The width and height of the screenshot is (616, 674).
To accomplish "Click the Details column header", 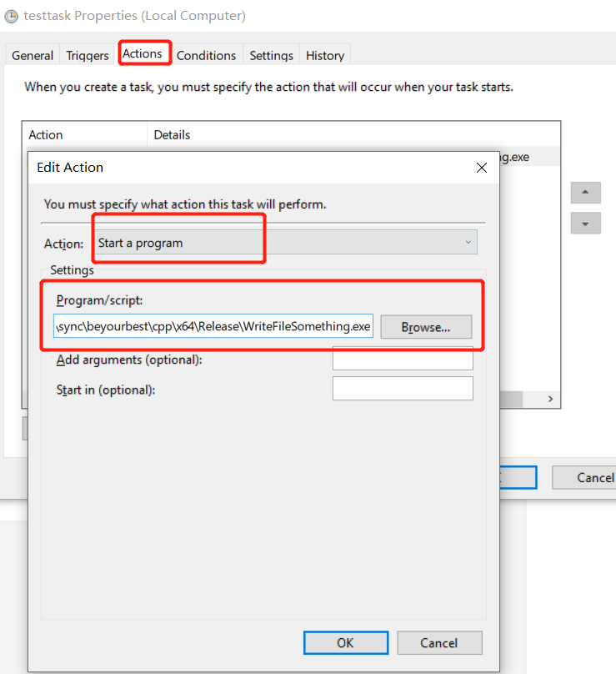I will pyautogui.click(x=353, y=134).
